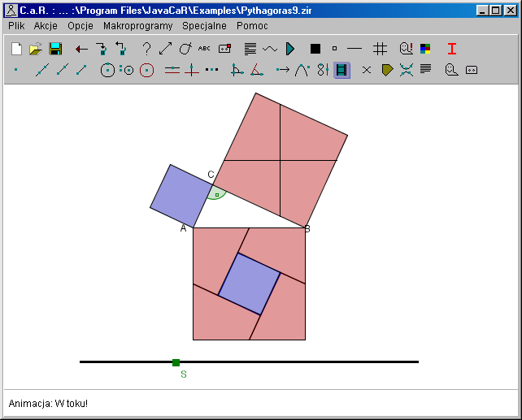Select the Move point arrow tool
The height and width of the screenshot is (420, 522).
tap(283, 70)
